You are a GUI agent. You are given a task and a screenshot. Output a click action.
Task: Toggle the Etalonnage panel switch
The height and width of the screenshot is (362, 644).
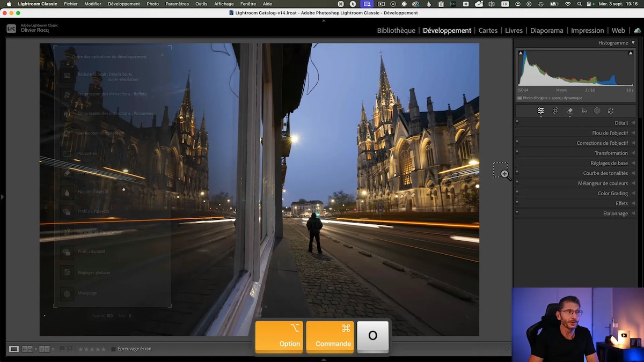[x=517, y=213]
